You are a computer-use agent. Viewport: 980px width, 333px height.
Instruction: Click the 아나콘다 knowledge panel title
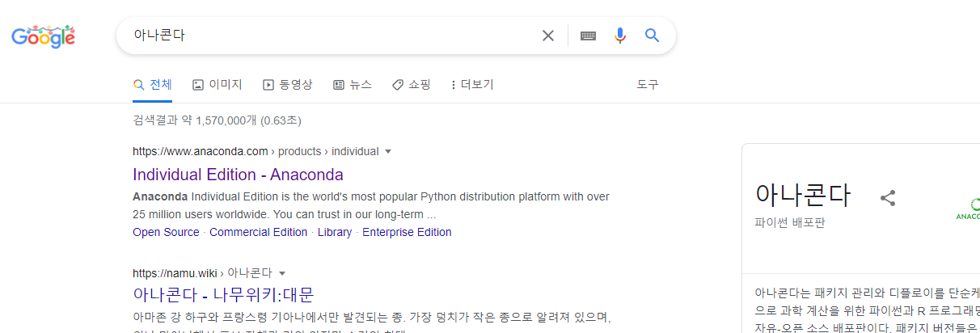point(803,196)
